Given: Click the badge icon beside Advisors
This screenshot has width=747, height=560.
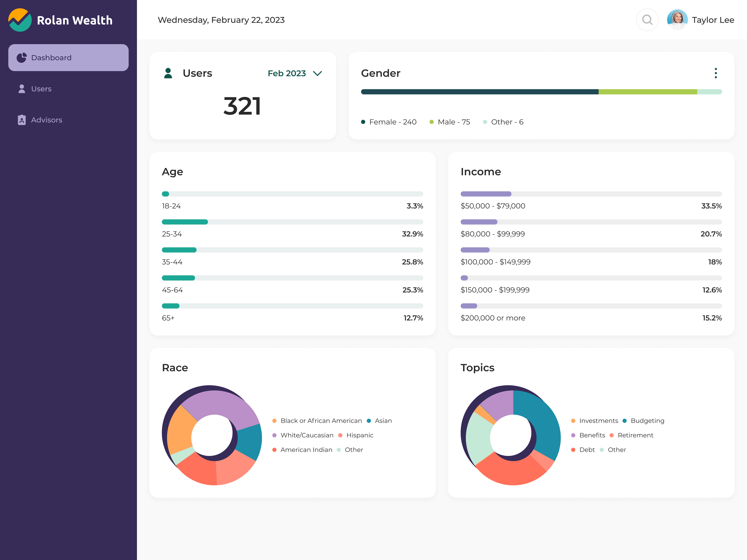Looking at the screenshot, I should [x=22, y=120].
